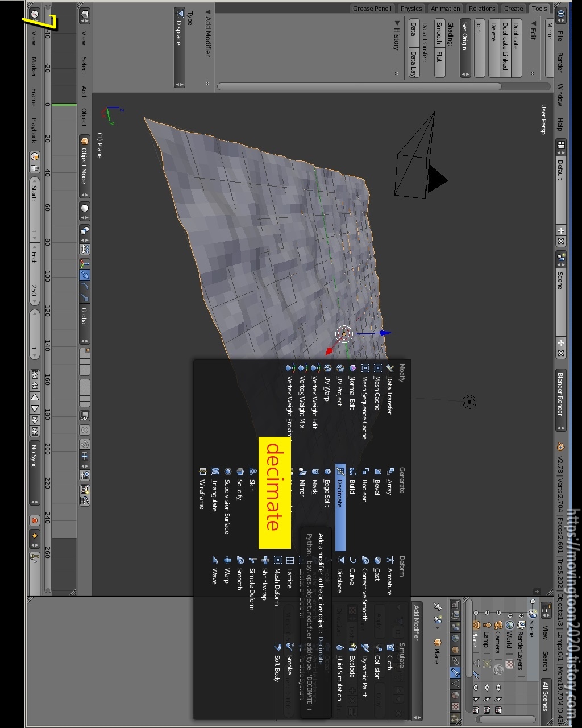Viewport: 582px width, 728px height.
Task: Open the Object cube properties tab
Action: click(x=455, y=650)
